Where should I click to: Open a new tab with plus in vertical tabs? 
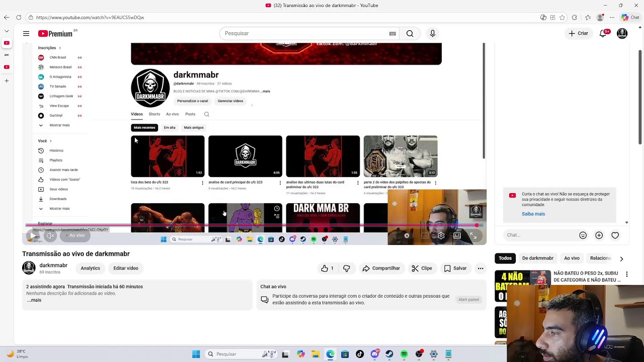pyautogui.click(x=7, y=80)
